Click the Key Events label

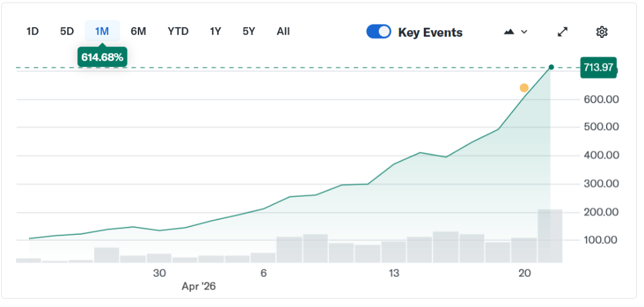[430, 32]
